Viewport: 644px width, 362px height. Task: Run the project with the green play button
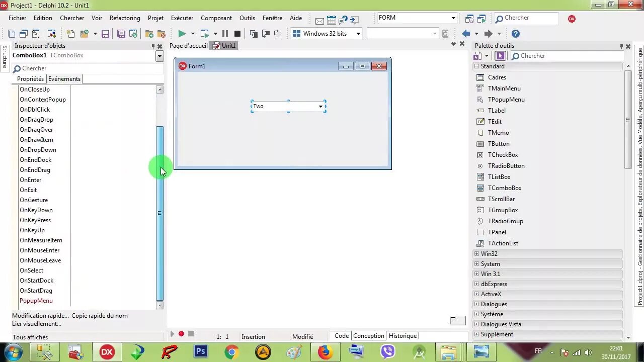click(x=182, y=34)
